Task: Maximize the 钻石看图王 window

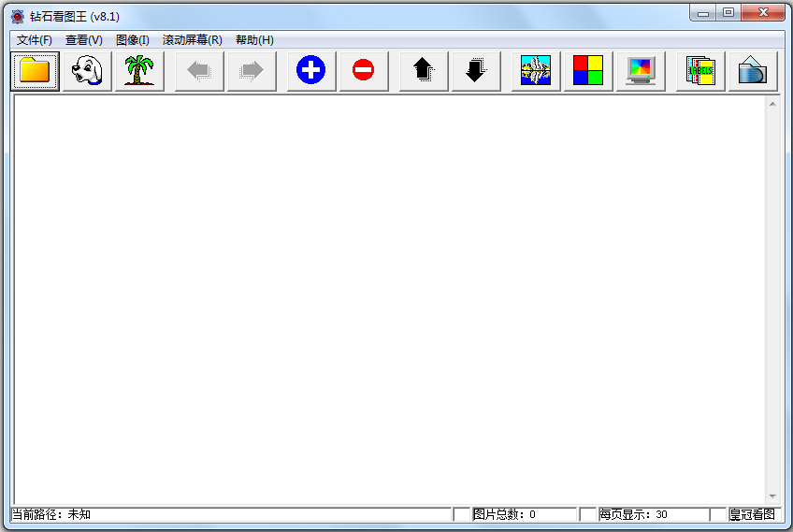Action: [728, 13]
